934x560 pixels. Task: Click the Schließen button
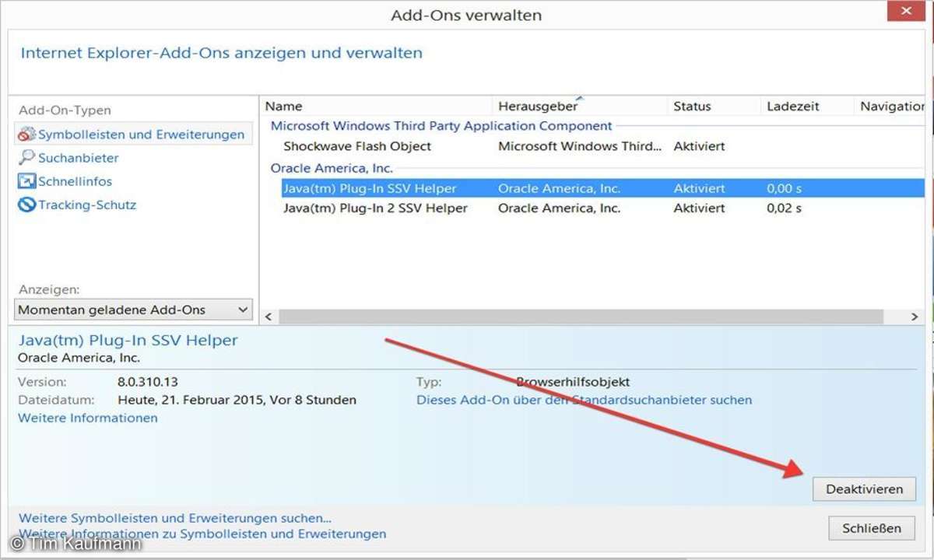872,528
